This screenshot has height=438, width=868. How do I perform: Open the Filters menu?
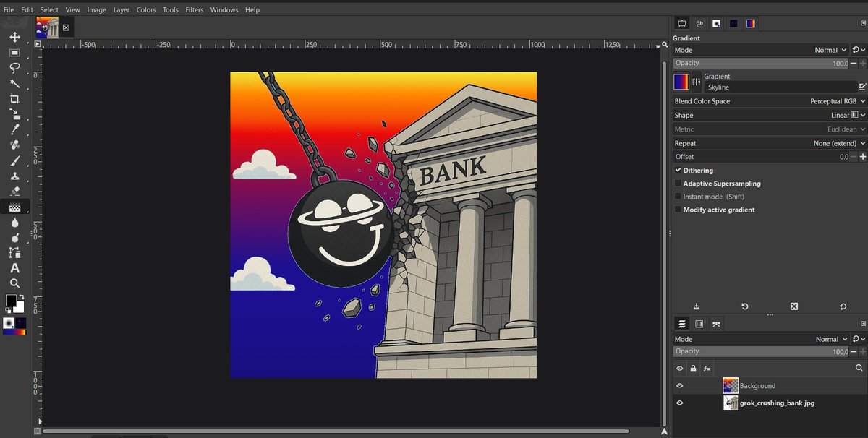[x=194, y=10]
